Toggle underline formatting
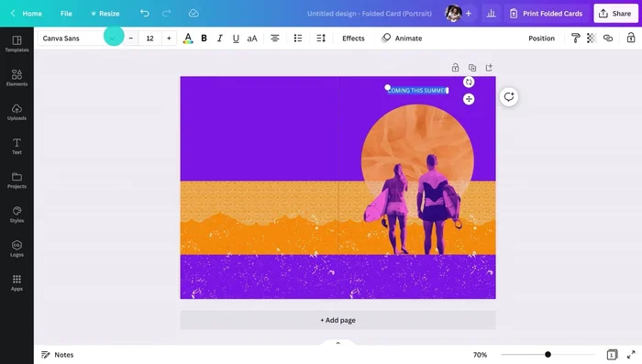This screenshot has width=642, height=364. coord(236,39)
